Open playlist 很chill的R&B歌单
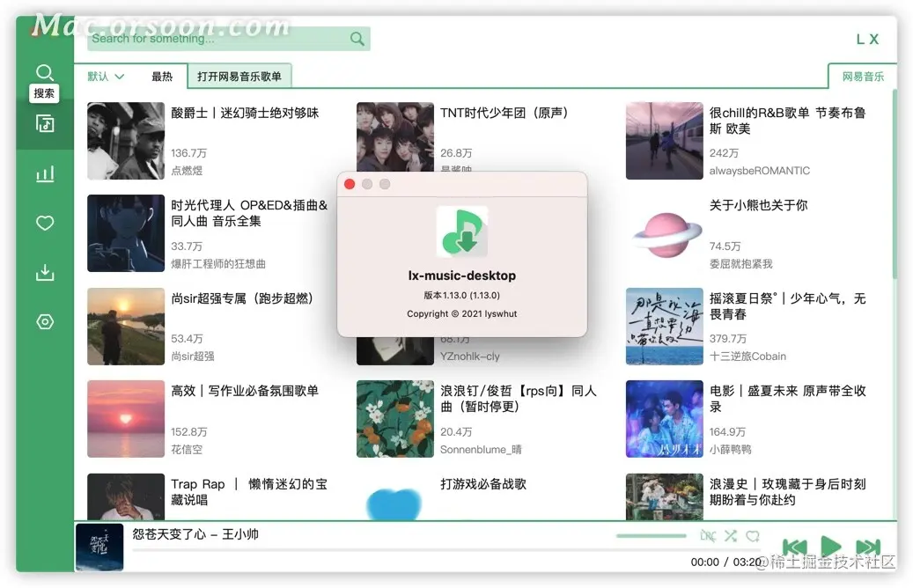The image size is (913, 588). pos(787,121)
